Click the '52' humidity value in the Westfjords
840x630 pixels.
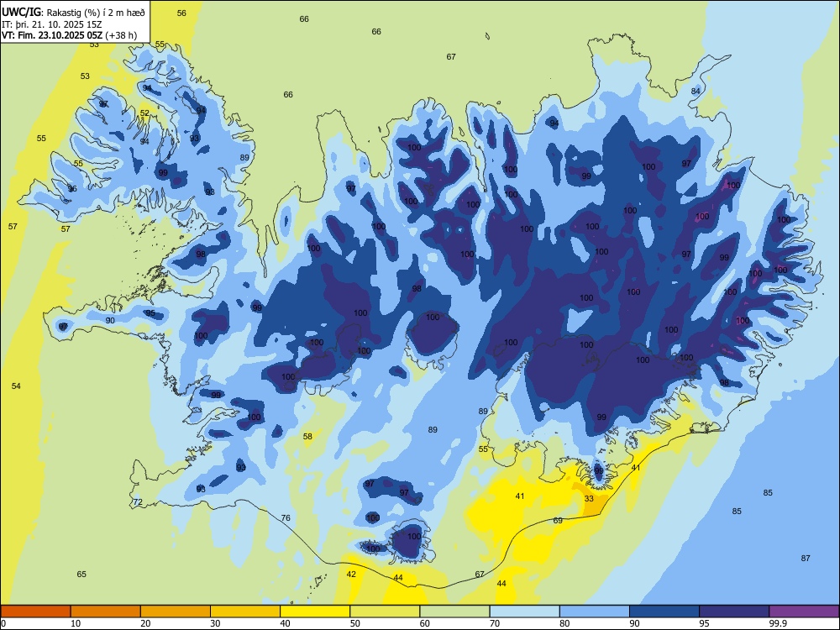tap(144, 113)
